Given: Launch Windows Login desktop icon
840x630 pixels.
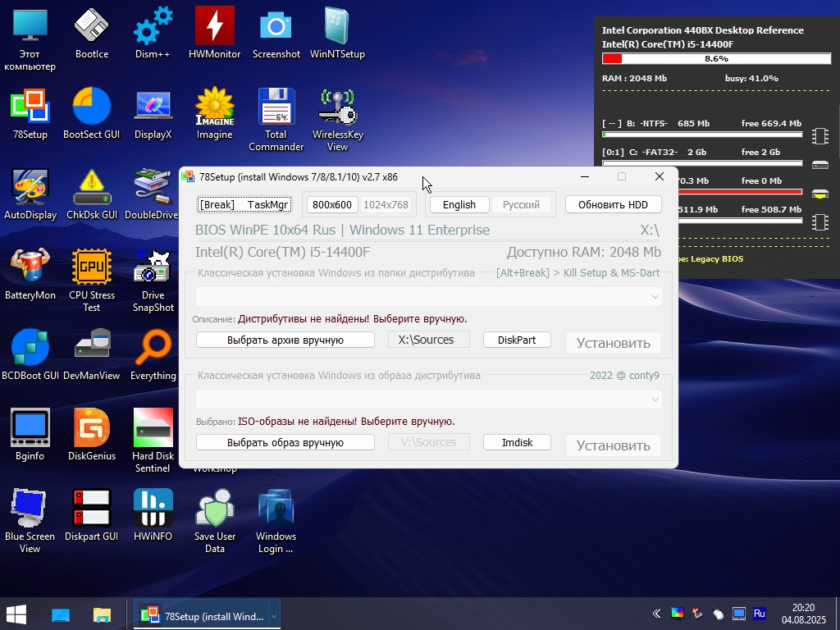Looking at the screenshot, I should (x=276, y=521).
